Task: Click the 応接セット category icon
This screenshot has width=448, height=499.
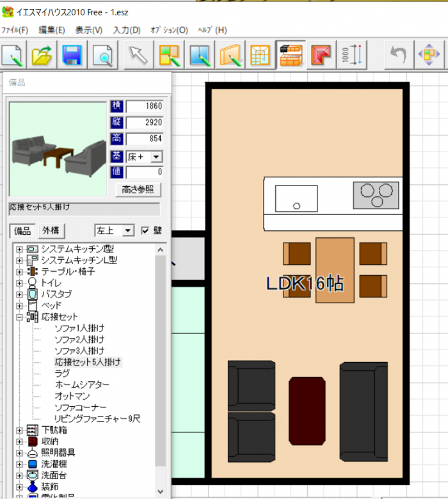Action: (x=32, y=317)
